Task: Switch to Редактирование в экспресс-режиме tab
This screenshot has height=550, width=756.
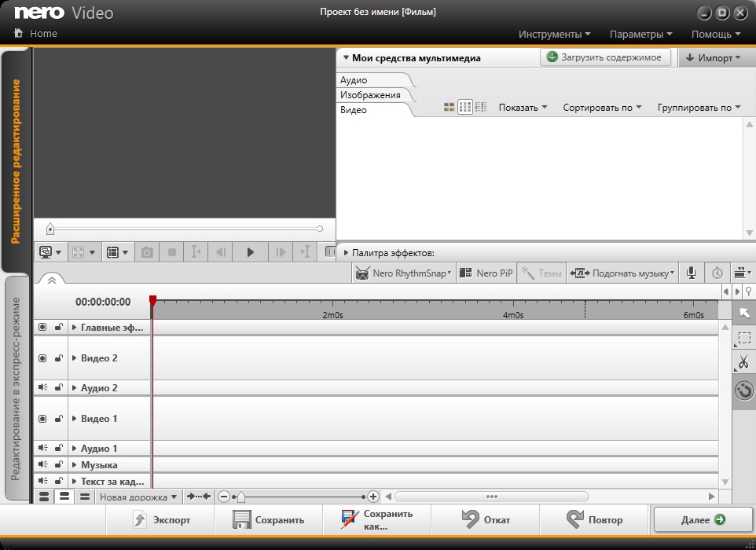Action: [x=16, y=388]
